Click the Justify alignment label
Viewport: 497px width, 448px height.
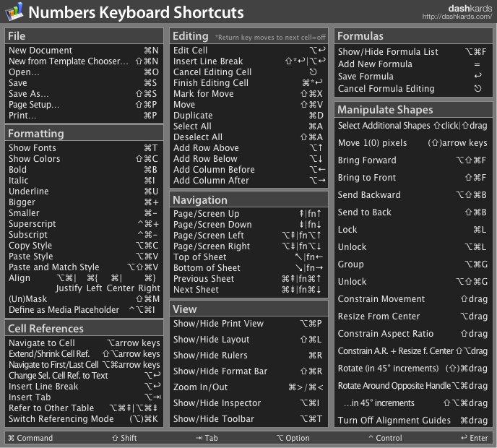pos(69,288)
